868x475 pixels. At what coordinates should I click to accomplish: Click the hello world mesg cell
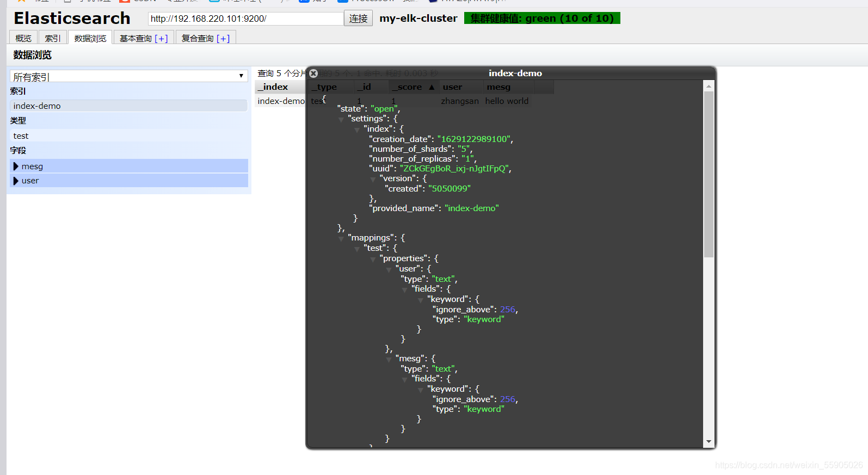(507, 101)
